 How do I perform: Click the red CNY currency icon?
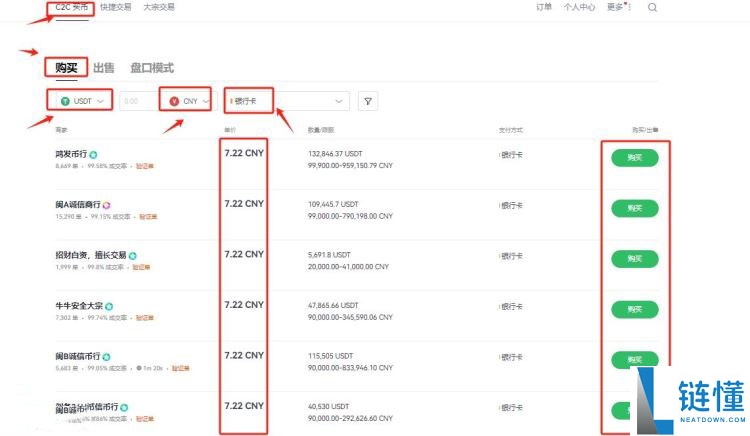174,101
